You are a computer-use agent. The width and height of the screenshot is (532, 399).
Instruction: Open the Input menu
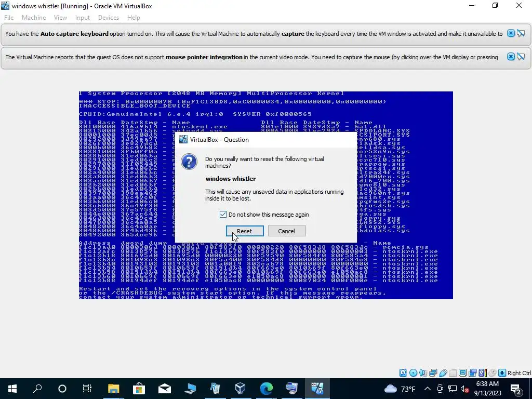click(83, 18)
